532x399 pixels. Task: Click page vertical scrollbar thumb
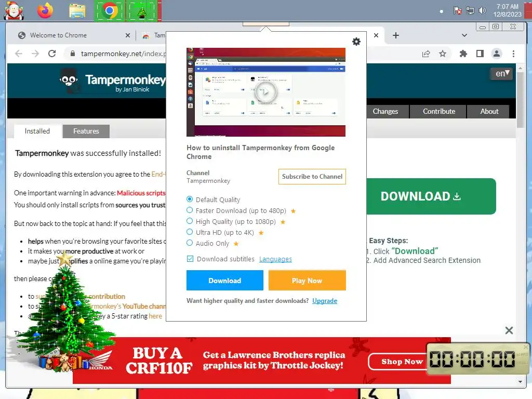pyautogui.click(x=520, y=99)
